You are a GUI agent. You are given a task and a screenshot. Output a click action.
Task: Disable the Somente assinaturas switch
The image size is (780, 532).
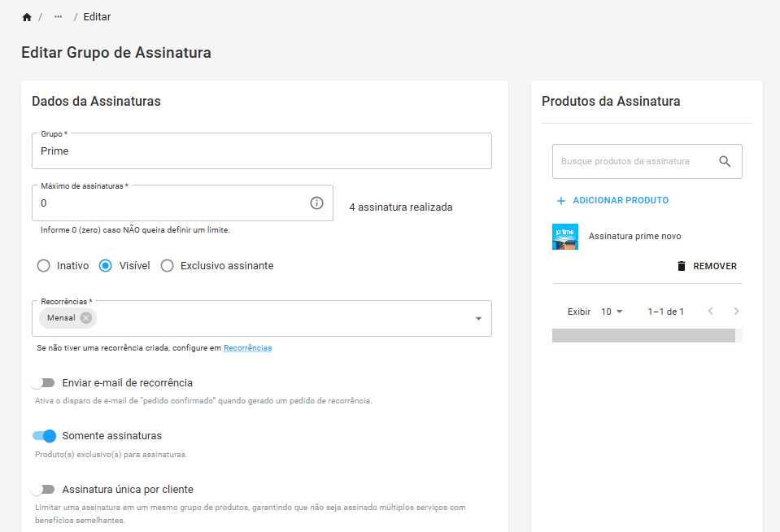pyautogui.click(x=44, y=436)
